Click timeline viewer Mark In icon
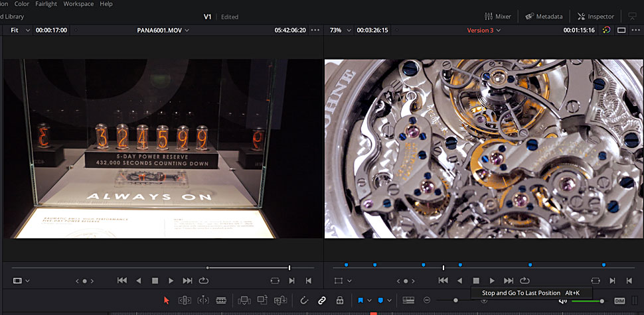The height and width of the screenshot is (315, 644). click(612, 281)
